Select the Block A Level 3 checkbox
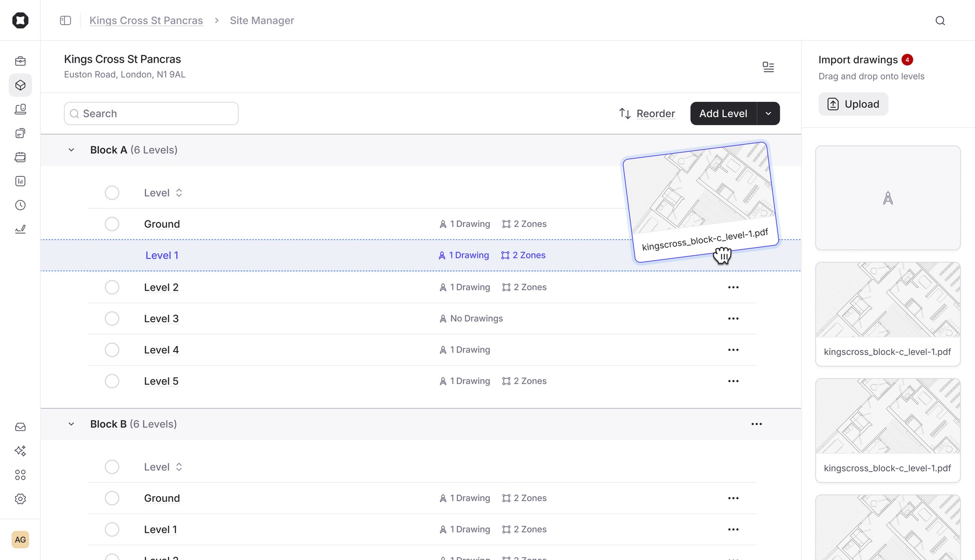Viewport: 975px width, 560px height. pyautogui.click(x=112, y=318)
